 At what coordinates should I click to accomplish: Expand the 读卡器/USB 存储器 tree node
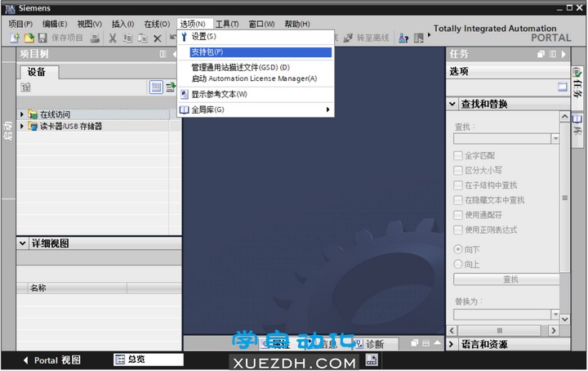(x=22, y=126)
